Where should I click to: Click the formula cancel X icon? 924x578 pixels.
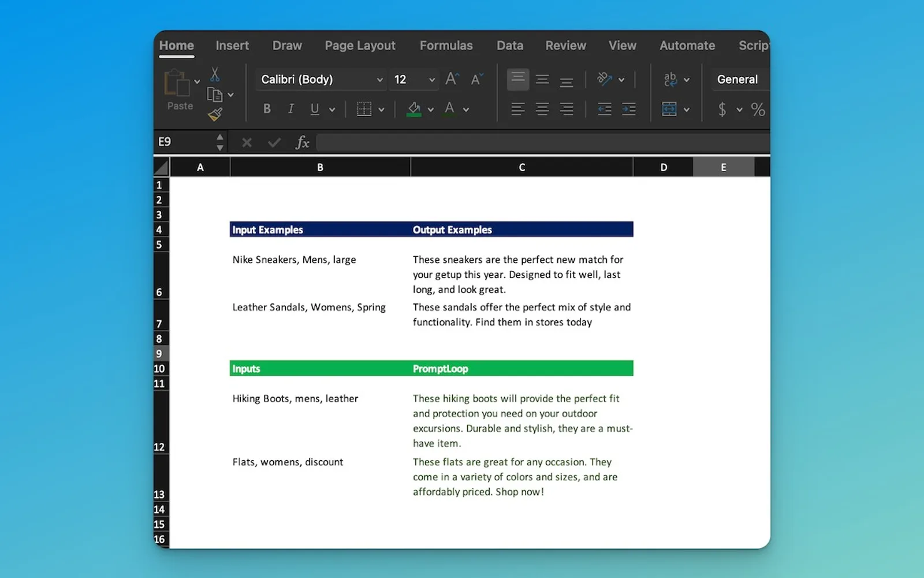click(247, 142)
